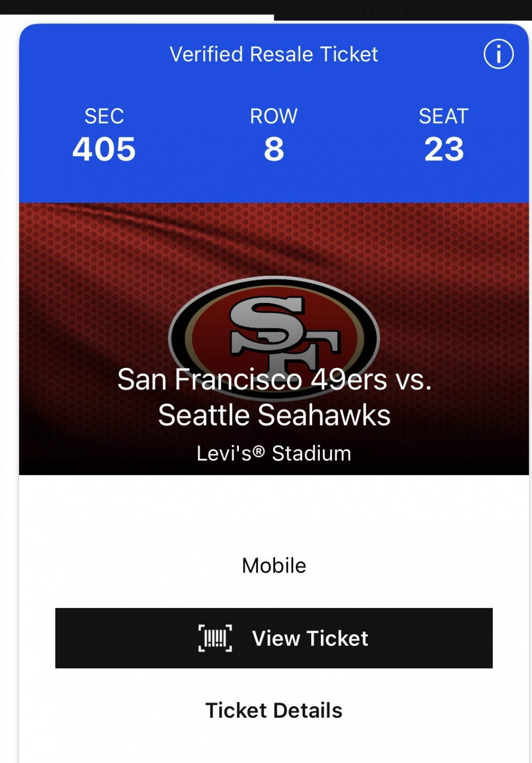This screenshot has width=532, height=763.
Task: Tap the SEAT label
Action: (x=444, y=116)
